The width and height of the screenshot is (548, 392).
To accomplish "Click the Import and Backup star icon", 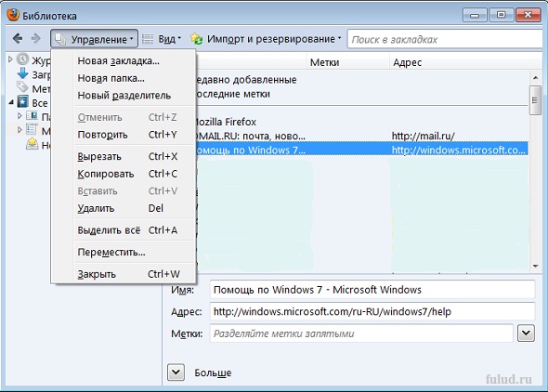I will (x=196, y=38).
